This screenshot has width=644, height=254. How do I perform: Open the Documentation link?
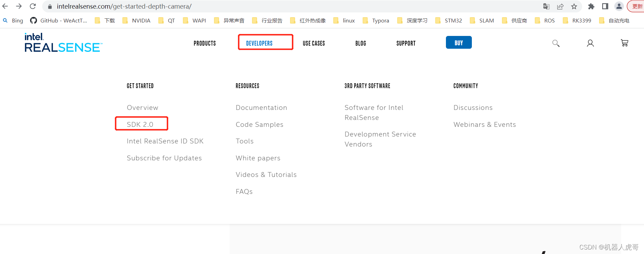click(x=261, y=107)
